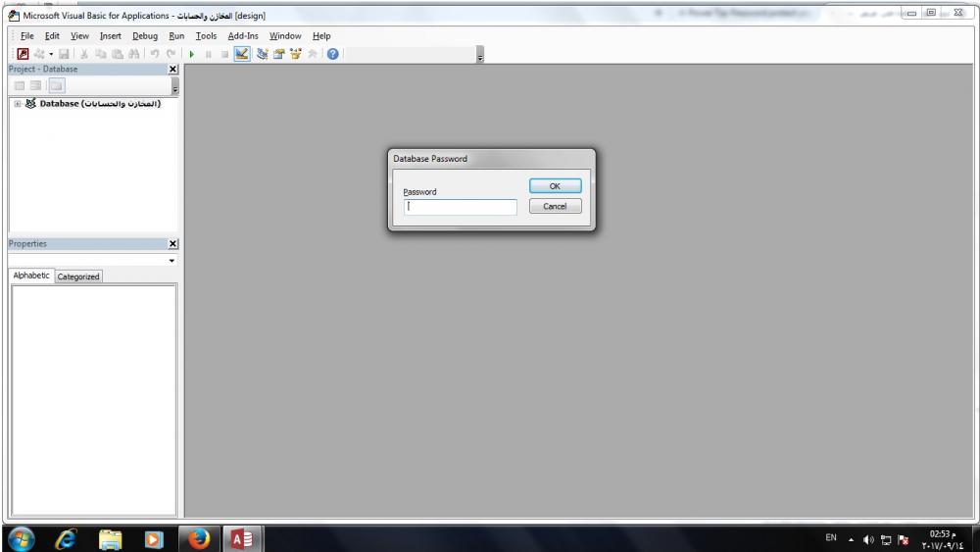980x552 pixels.
Task: Toggle the Design Mode icon
Action: (242, 54)
